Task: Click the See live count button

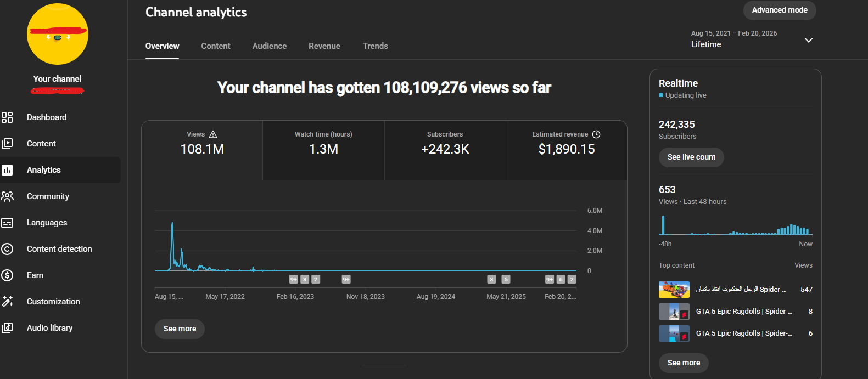Action: 691,157
